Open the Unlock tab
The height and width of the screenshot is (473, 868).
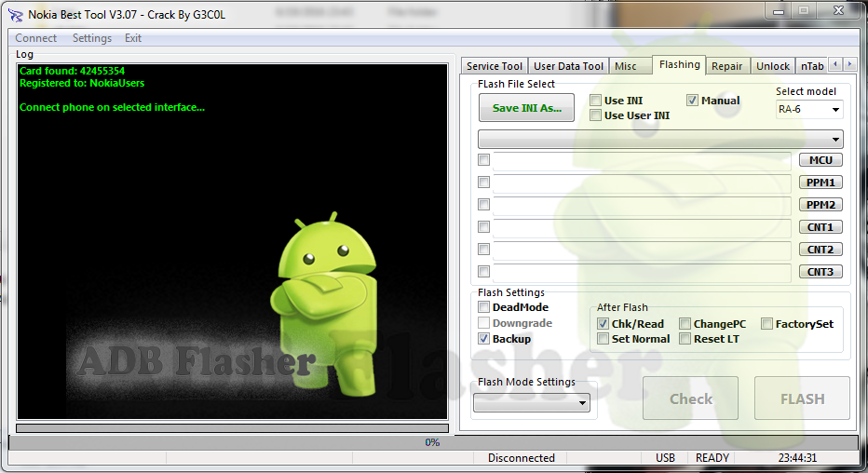[773, 66]
